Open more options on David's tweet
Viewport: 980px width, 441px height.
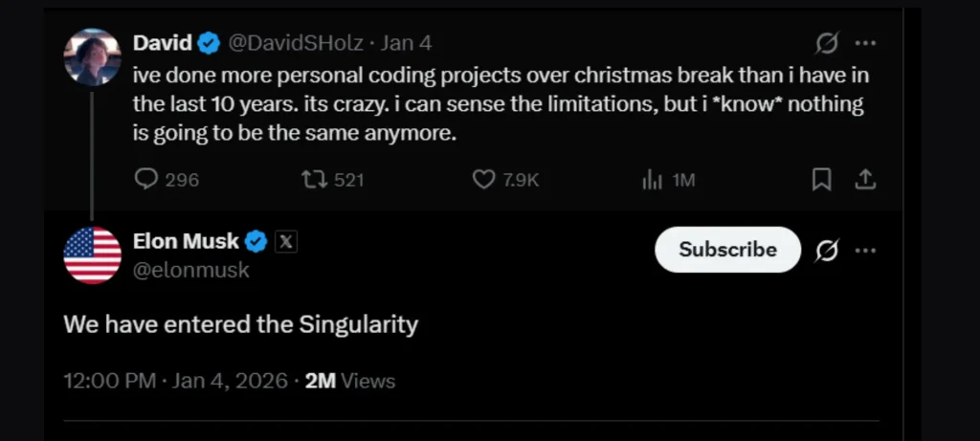(864, 43)
